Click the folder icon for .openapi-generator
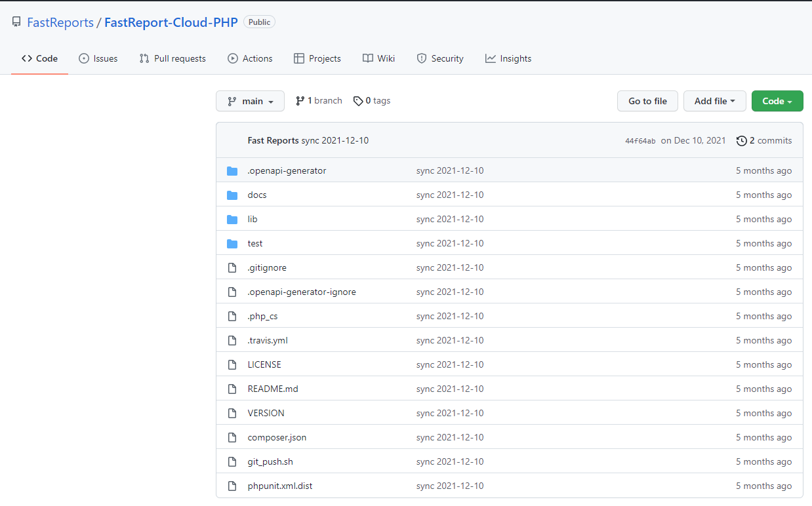This screenshot has height=506, width=812. [x=232, y=171]
